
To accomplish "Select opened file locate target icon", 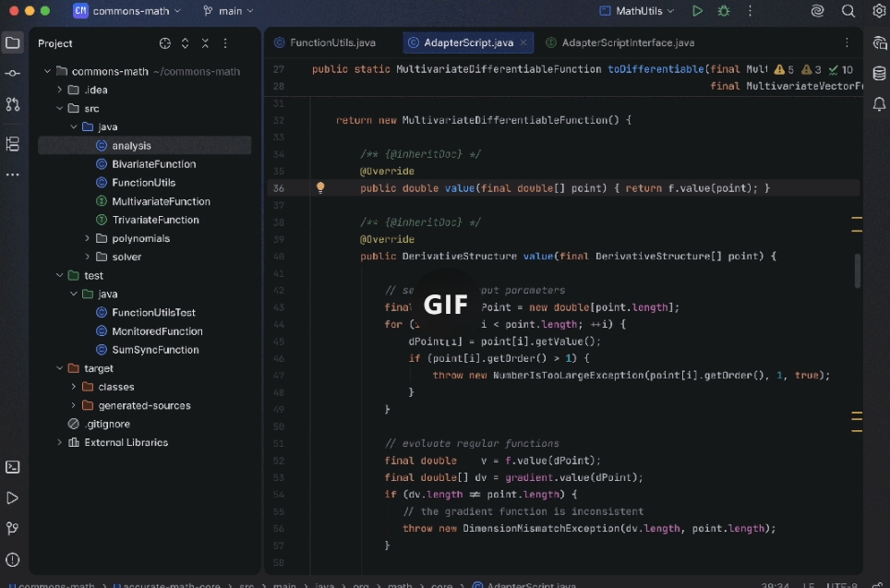I will click(164, 43).
